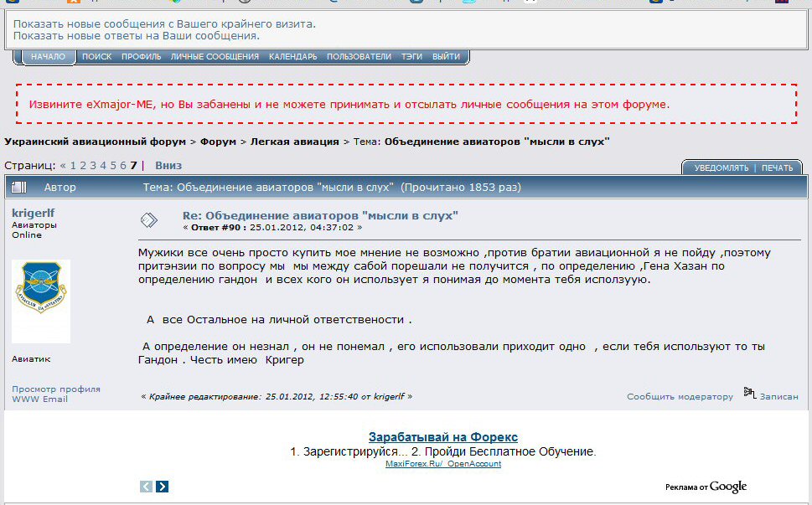Open the Легкая авиация breadcrumb link
The image size is (812, 505).
[294, 142]
